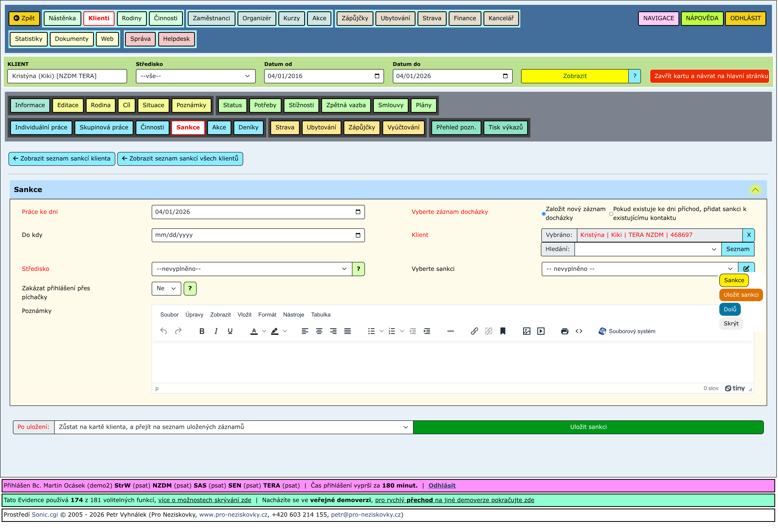
Task: Insert horizontal line in editor
Action: point(451,331)
